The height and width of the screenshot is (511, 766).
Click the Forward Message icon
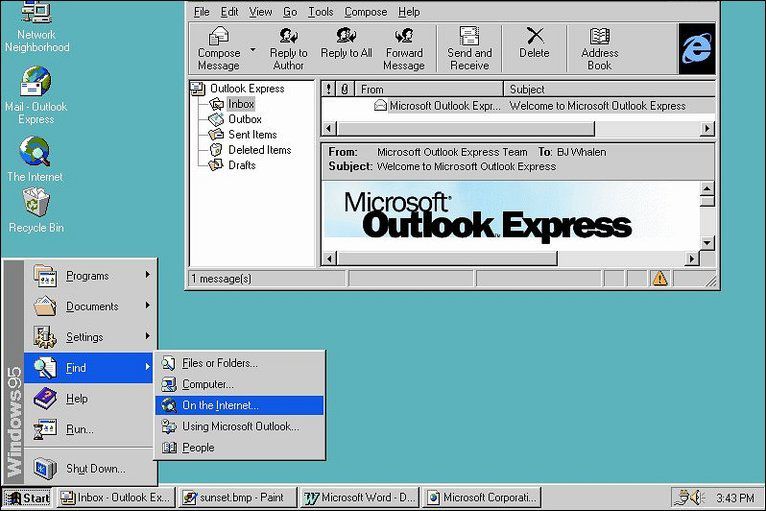pos(404,48)
